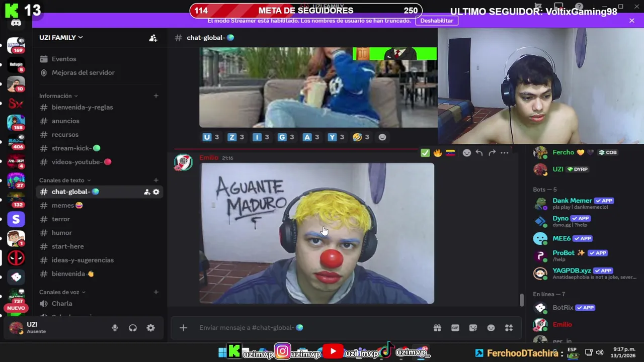Open the invite members icon beside UZI FAMILY
The width and height of the screenshot is (644, 362).
[153, 38]
